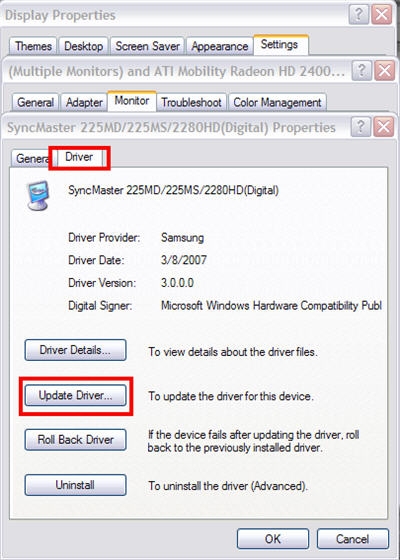Click the SyncMaster monitor device icon
Viewport: 400px width, 560px height.
pyautogui.click(x=38, y=195)
